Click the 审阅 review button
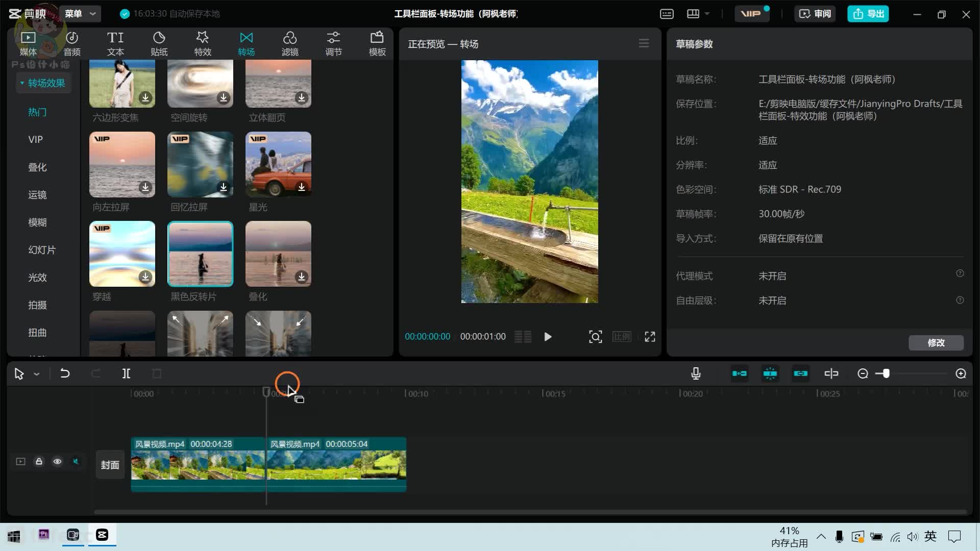 coord(815,14)
